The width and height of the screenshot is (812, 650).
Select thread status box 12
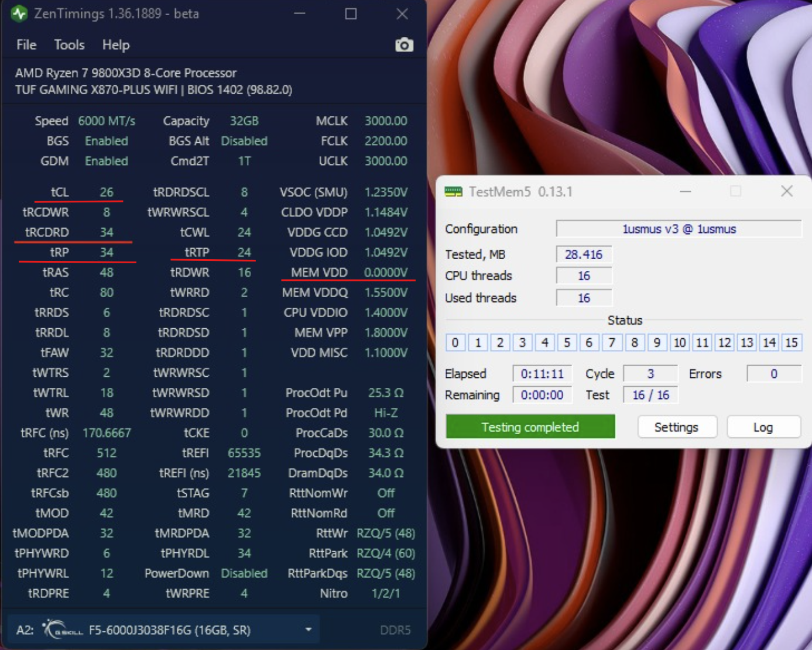point(724,342)
